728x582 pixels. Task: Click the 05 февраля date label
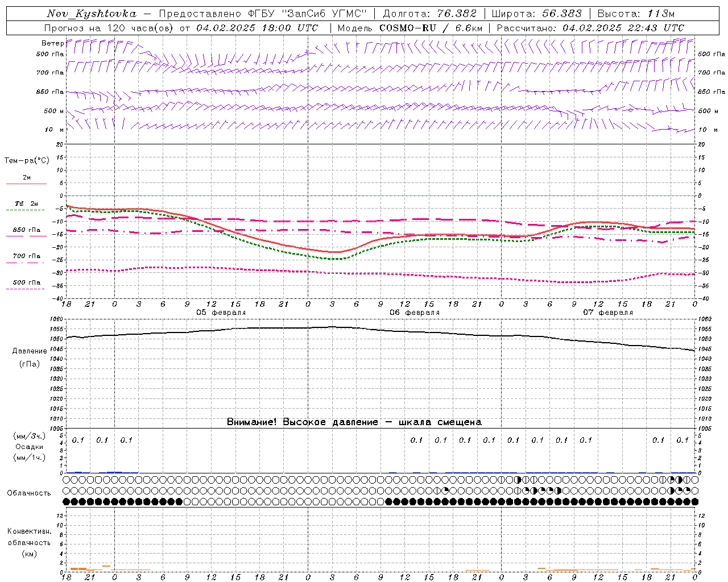[221, 313]
